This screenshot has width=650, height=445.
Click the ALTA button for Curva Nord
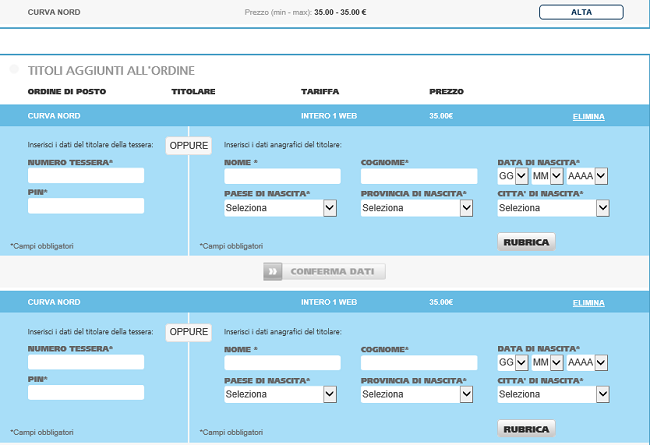click(581, 12)
